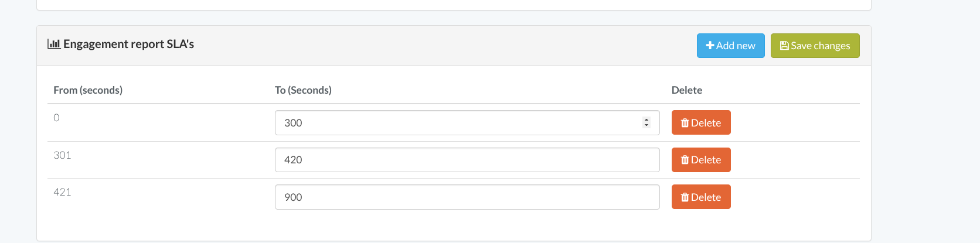Click the From (seconds) column header

coord(88,90)
